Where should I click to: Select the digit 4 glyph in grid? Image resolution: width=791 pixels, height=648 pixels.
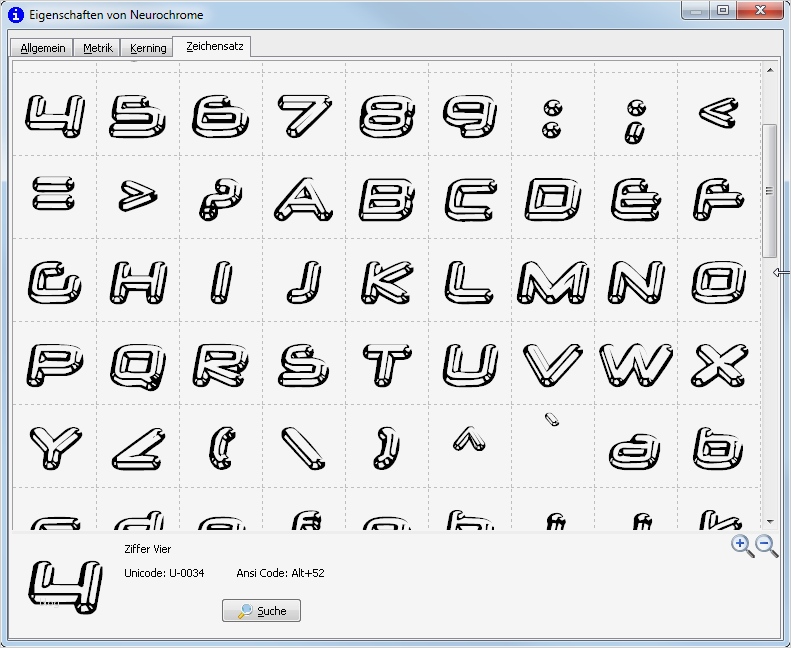point(55,115)
